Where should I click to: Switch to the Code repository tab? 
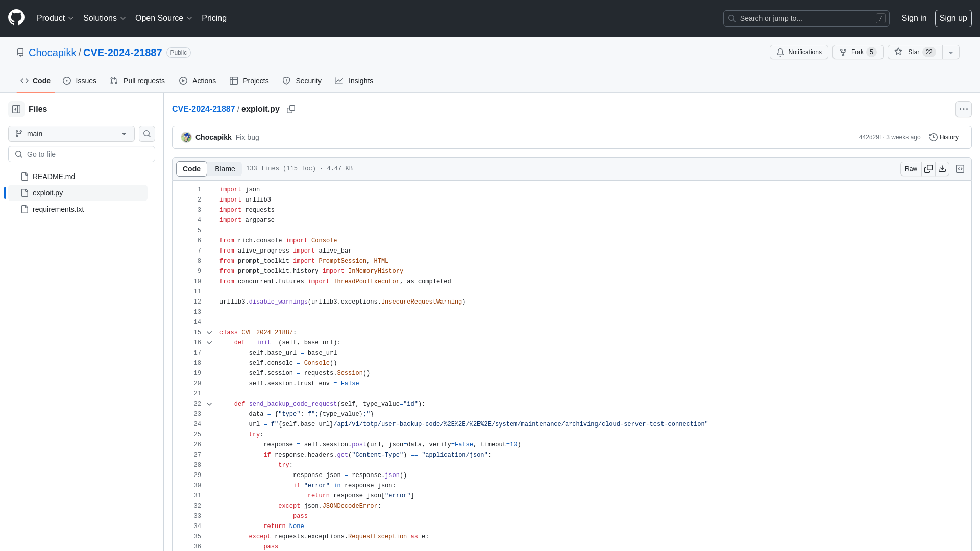tap(36, 81)
